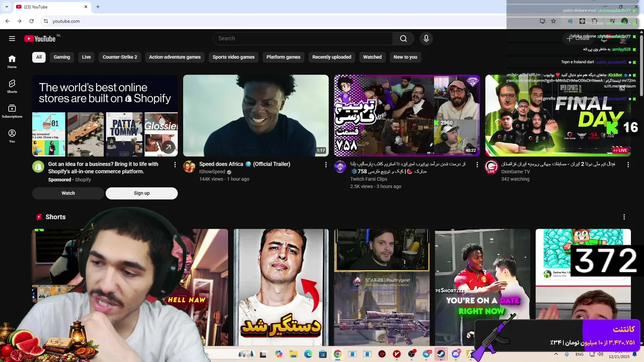
Task: Expand the tab search dropdown arrow
Action: point(7,7)
